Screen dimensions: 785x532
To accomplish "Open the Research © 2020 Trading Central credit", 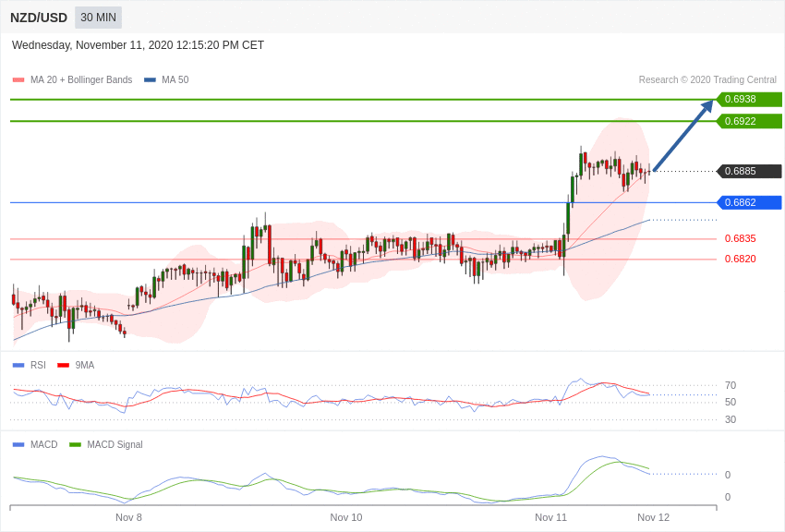I will point(707,79).
